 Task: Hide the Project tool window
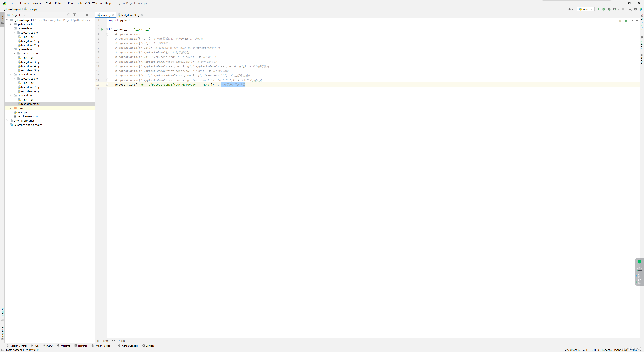tap(92, 15)
